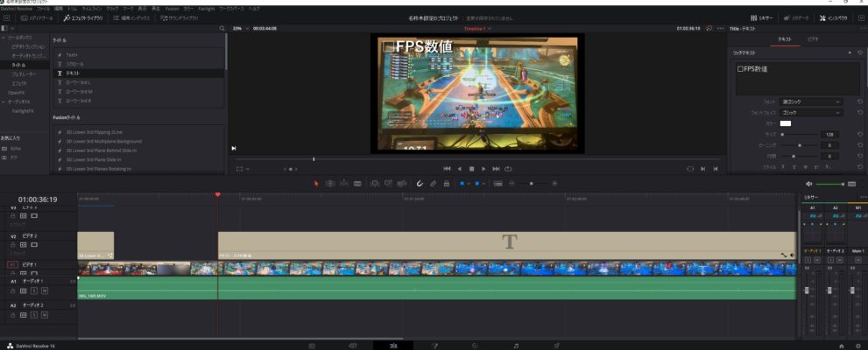Image resolution: width=868 pixels, height=350 pixels.
Task: Stop playback in the viewer
Action: pyautogui.click(x=471, y=169)
